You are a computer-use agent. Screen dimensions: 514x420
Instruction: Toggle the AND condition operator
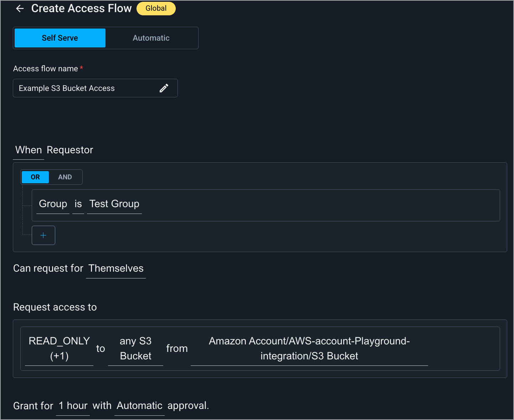65,177
